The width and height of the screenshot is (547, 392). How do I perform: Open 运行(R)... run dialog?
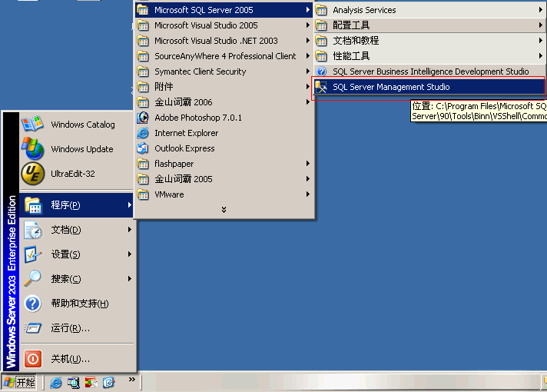point(77,328)
